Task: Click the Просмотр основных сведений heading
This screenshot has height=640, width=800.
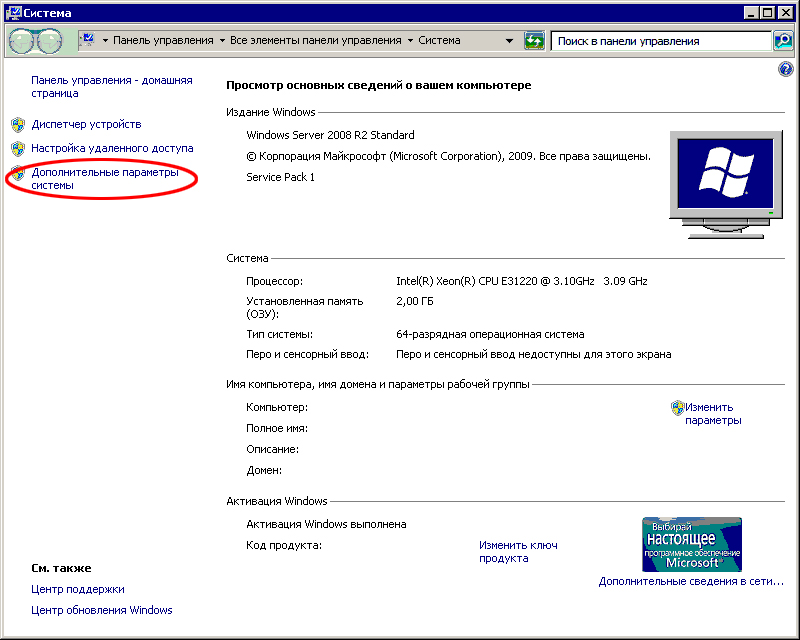Action: [x=379, y=85]
